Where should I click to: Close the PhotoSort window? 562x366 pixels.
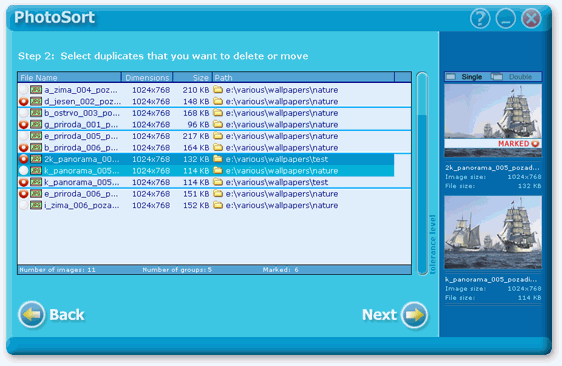[531, 18]
